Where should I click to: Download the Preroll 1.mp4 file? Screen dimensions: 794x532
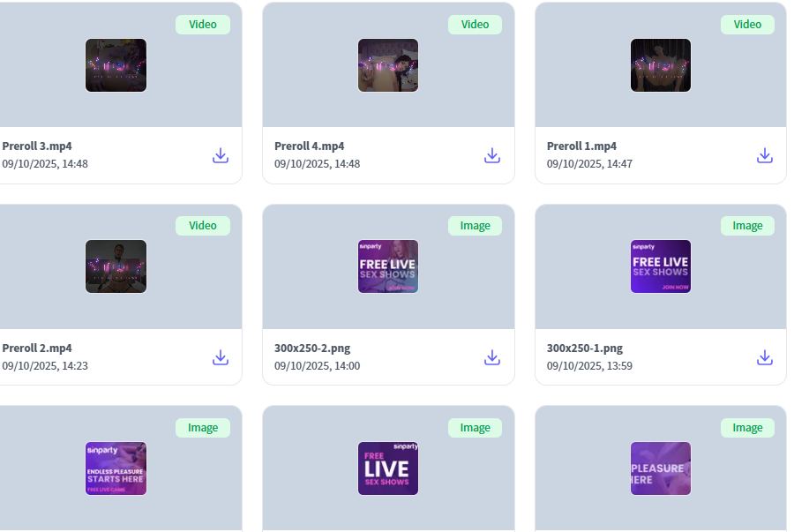[765, 155]
